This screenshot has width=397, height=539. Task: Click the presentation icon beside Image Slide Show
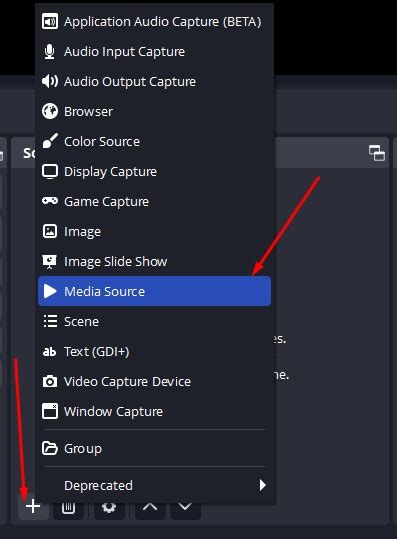click(x=50, y=262)
